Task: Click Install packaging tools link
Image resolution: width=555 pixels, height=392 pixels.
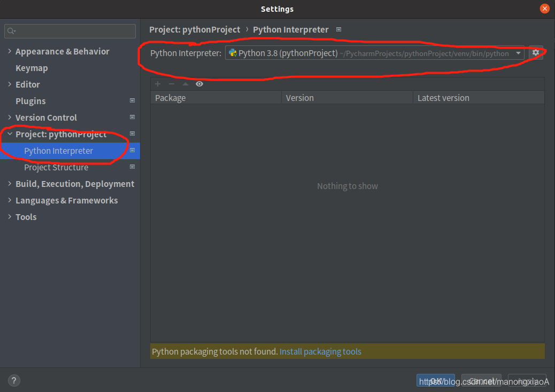Action: pos(320,352)
